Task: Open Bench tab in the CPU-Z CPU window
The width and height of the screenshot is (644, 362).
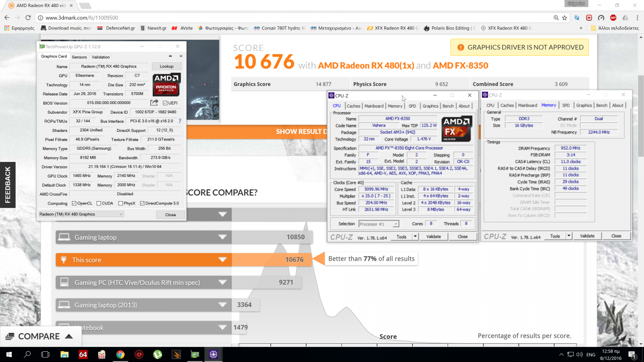Action: click(x=448, y=106)
